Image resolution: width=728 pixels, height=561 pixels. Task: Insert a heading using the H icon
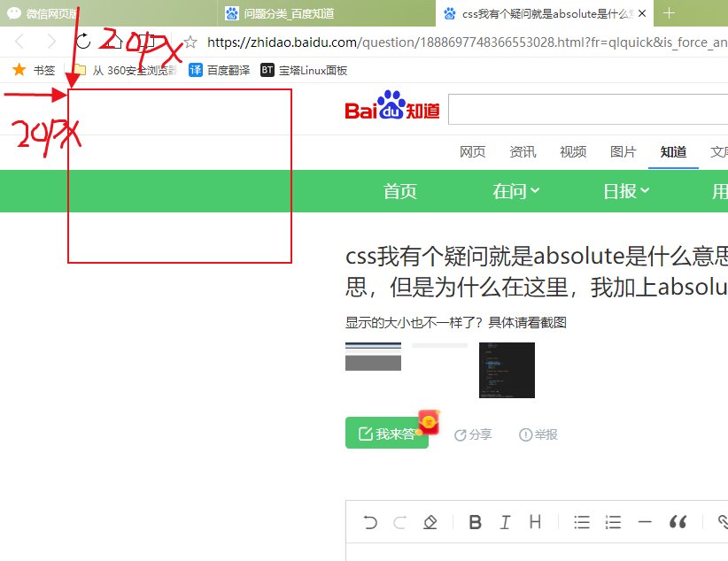pos(534,522)
